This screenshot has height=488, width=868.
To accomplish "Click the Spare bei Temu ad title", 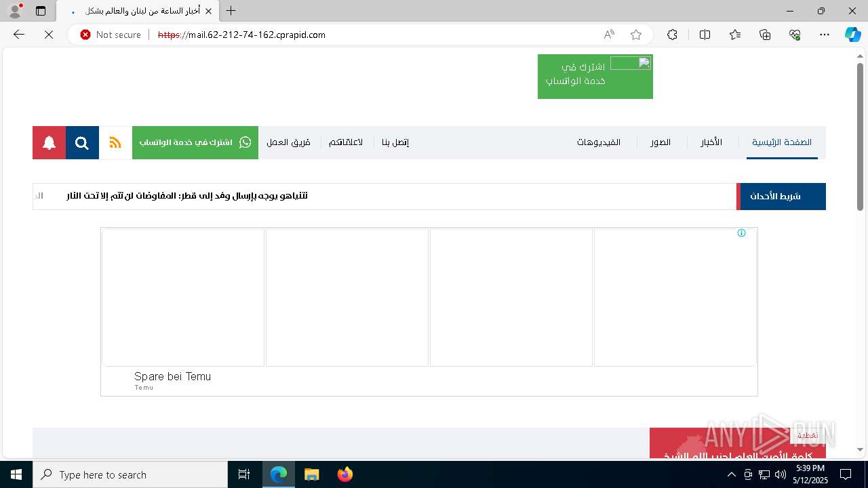I will pos(172,376).
